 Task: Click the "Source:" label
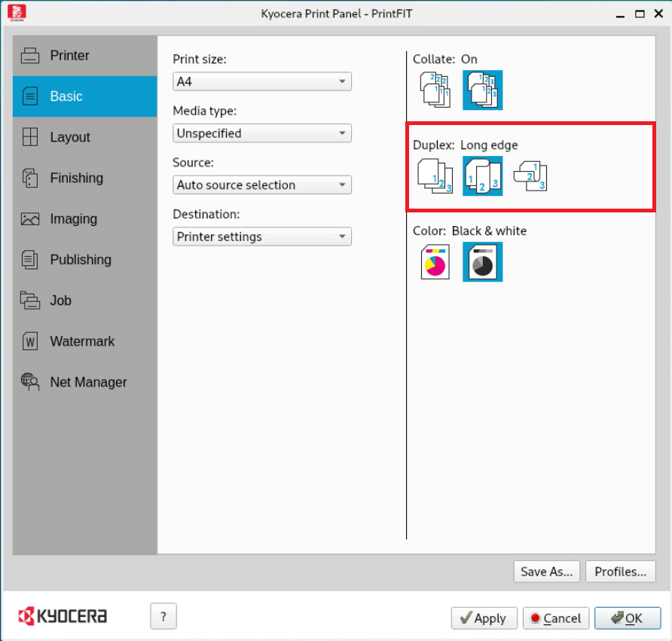(x=193, y=163)
